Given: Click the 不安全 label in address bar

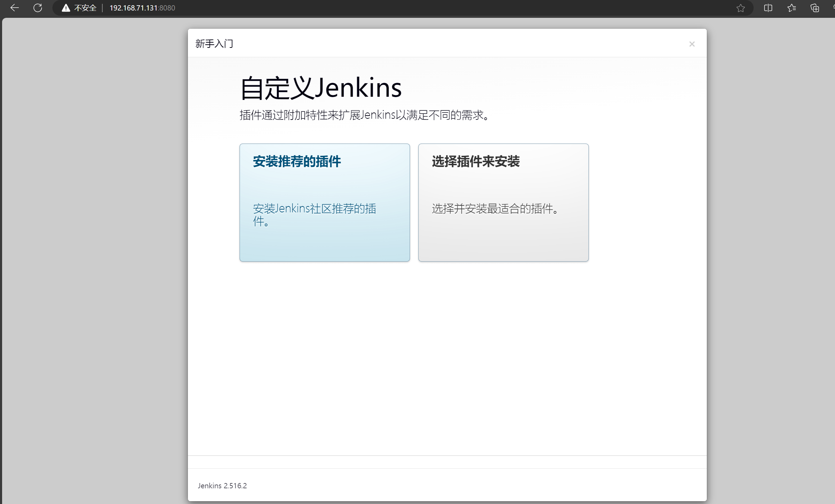Looking at the screenshot, I should [x=85, y=8].
